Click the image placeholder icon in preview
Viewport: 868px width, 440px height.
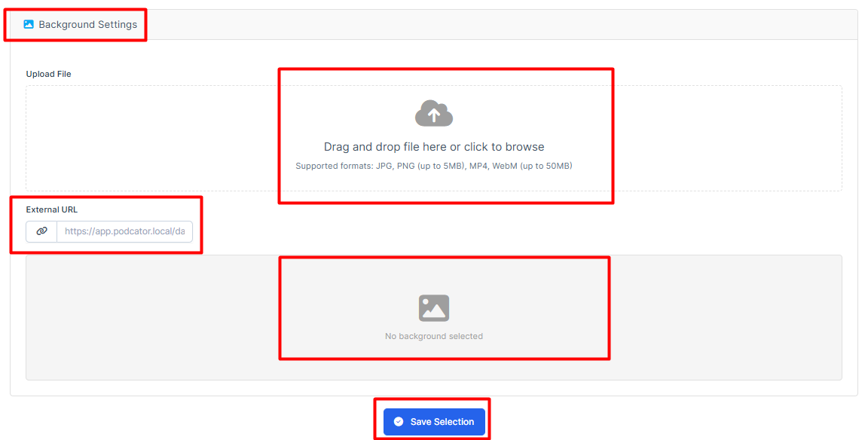433,308
